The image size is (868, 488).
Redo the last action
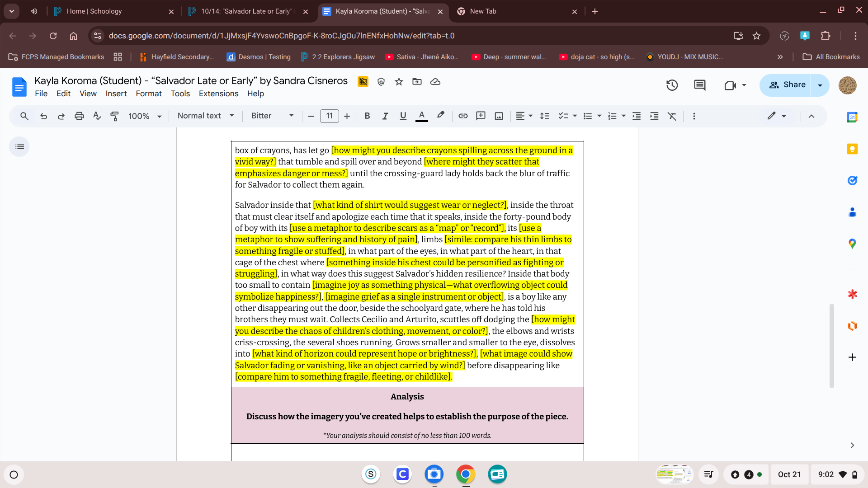point(61,116)
